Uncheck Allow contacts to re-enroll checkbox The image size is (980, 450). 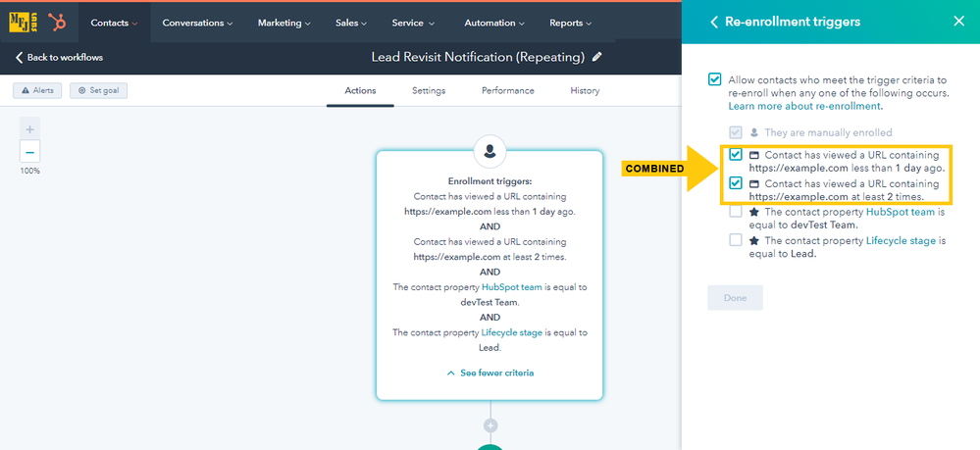click(714, 80)
